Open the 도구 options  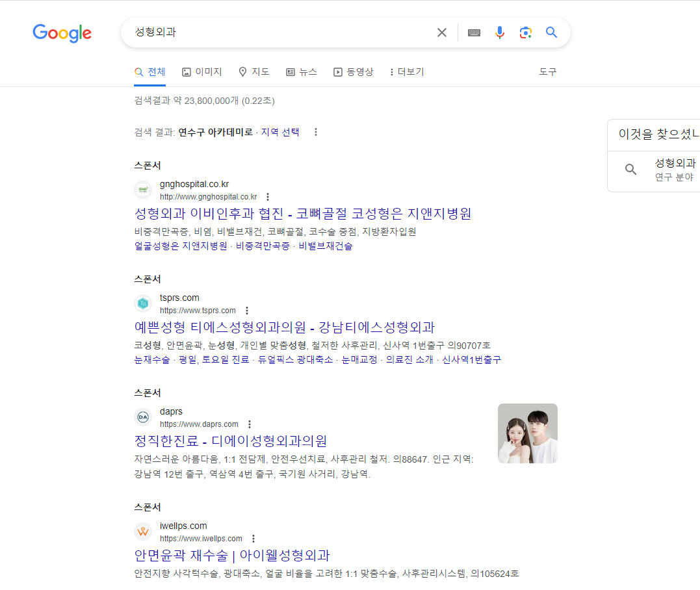click(548, 72)
